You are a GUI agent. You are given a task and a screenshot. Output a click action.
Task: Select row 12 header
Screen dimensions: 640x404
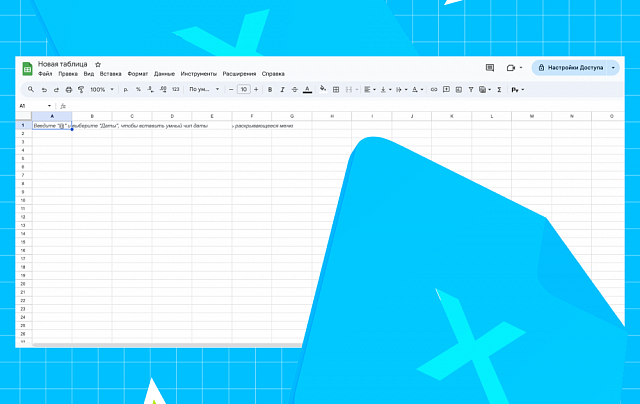[x=23, y=217]
